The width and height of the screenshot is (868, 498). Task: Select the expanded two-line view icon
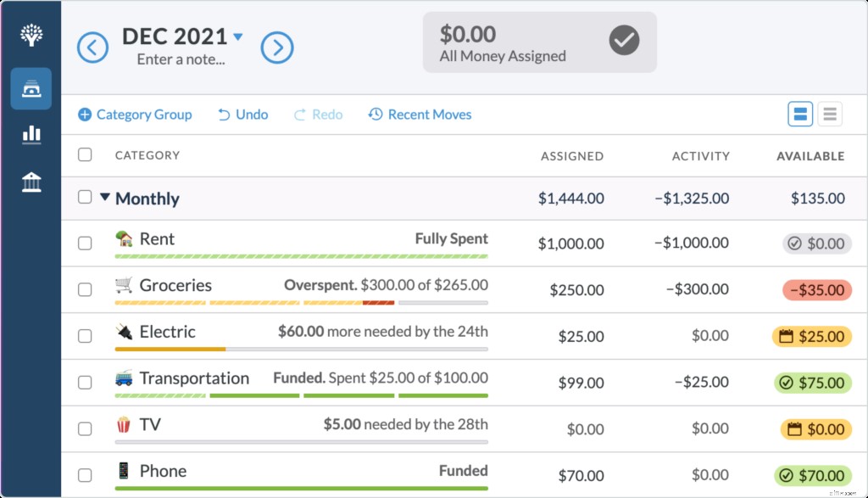(800, 113)
